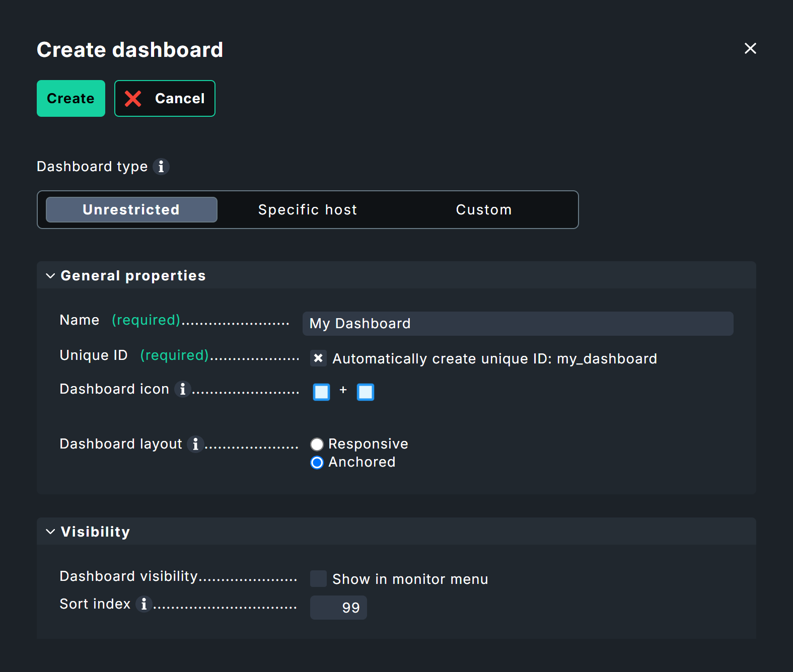Cancel the dashboard creation
The image size is (793, 672).
(165, 99)
